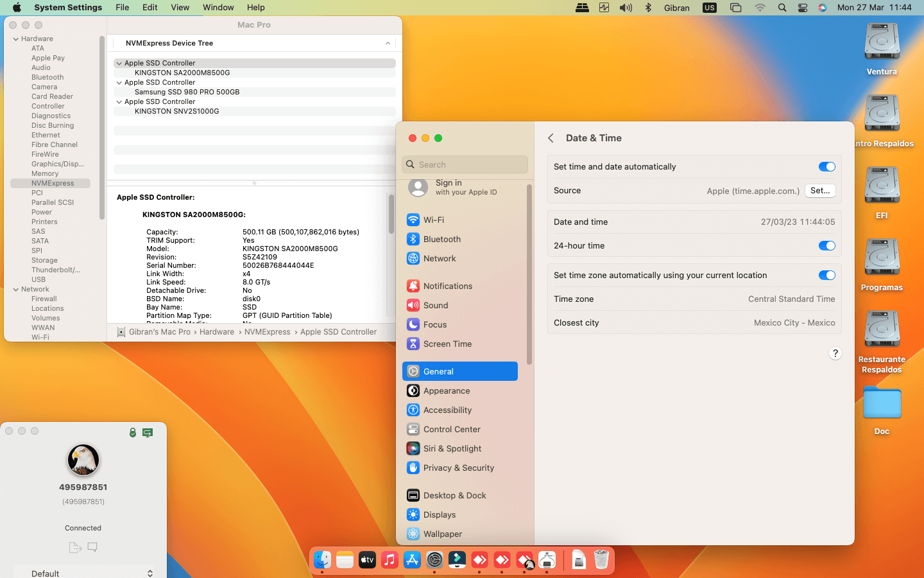Open Wi-Fi settings in the sidebar
Viewport: 924px width, 578px height.
click(x=433, y=220)
